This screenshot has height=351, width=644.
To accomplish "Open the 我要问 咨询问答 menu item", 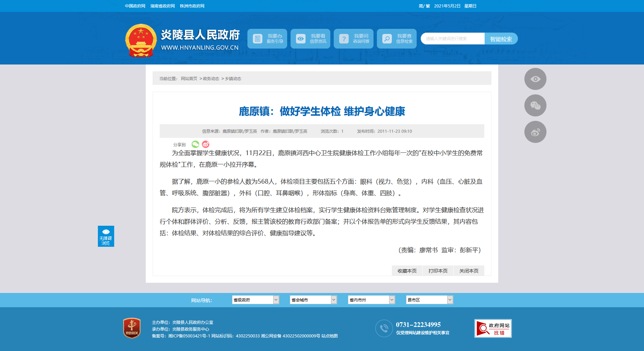I will [x=354, y=39].
